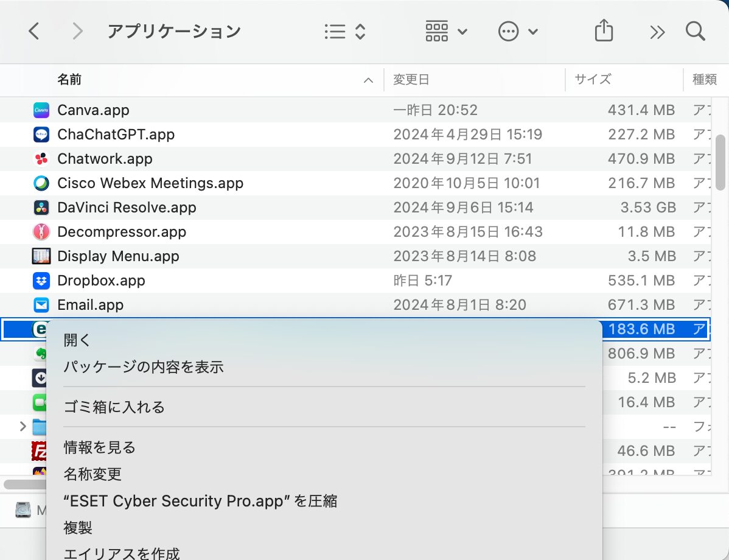Expand the folder row disclosure chevron
Screen dimensions: 729x560
click(x=23, y=427)
